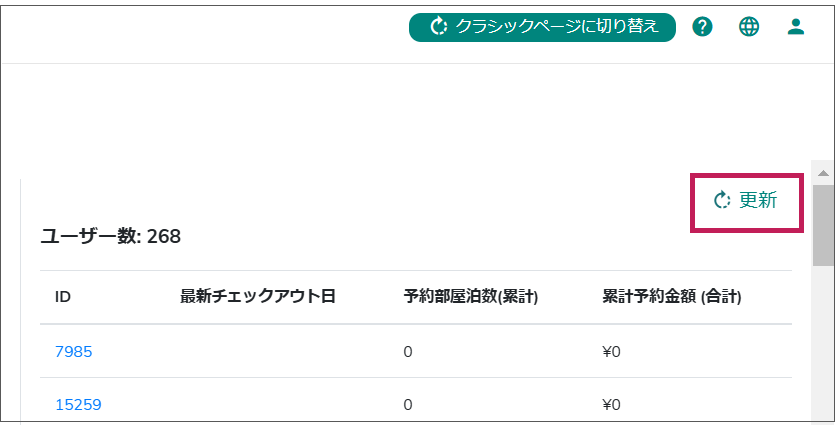
Task: Open user ID 7985 link
Action: (73, 351)
